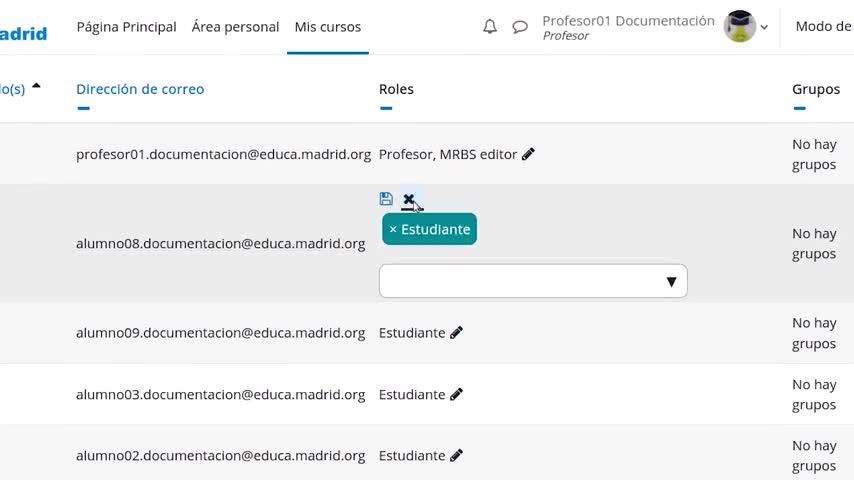Viewport: 854px width, 480px height.
Task: Collapse the Dirección de correo column
Action: [83, 108]
